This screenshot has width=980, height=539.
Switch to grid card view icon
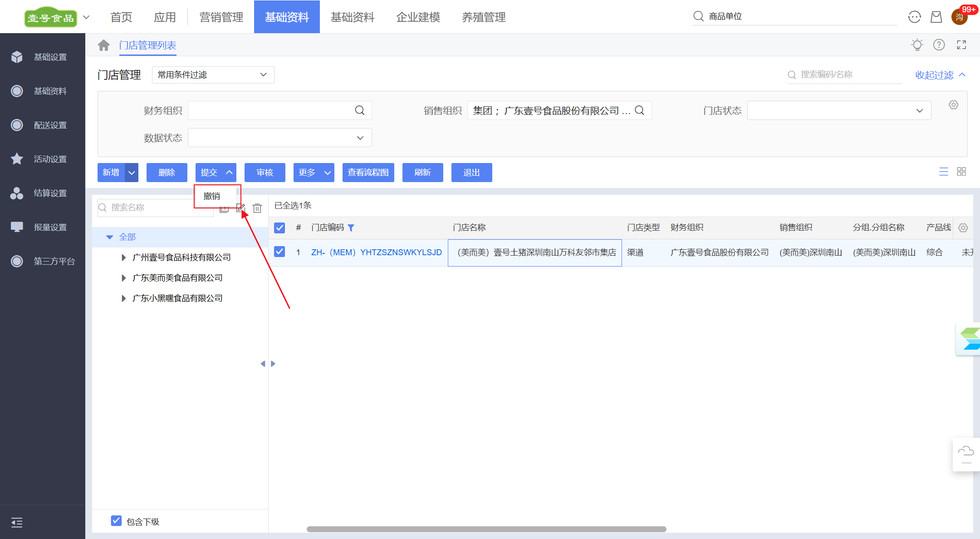pos(961,172)
